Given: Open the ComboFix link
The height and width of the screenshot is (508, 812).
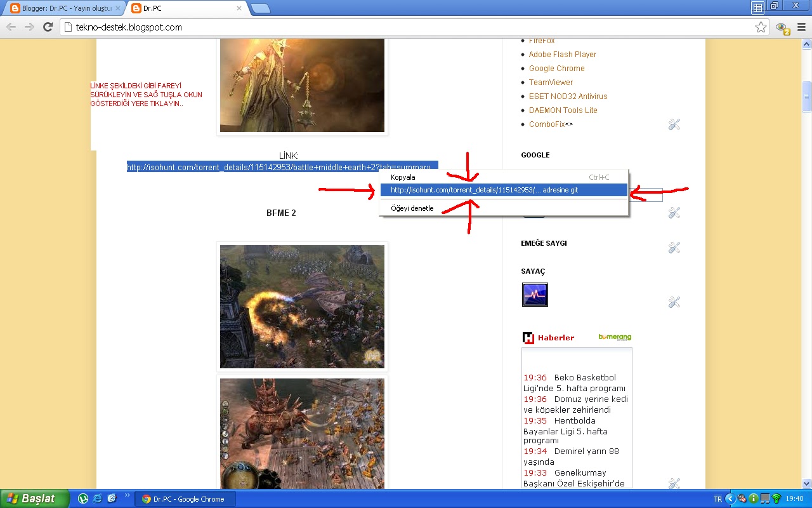Looking at the screenshot, I should (x=547, y=124).
